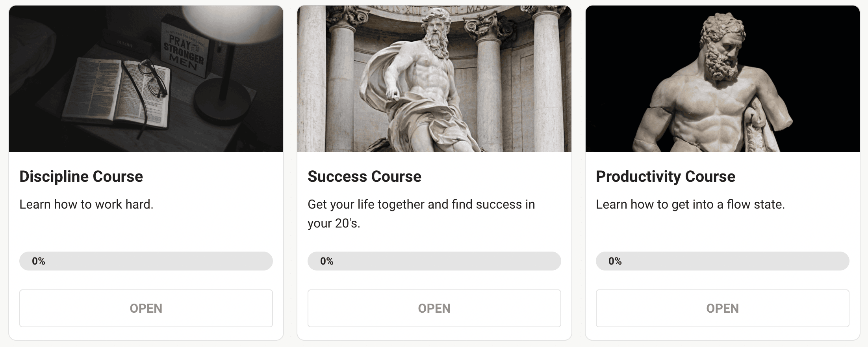Select the Discipline Course title

81,176
